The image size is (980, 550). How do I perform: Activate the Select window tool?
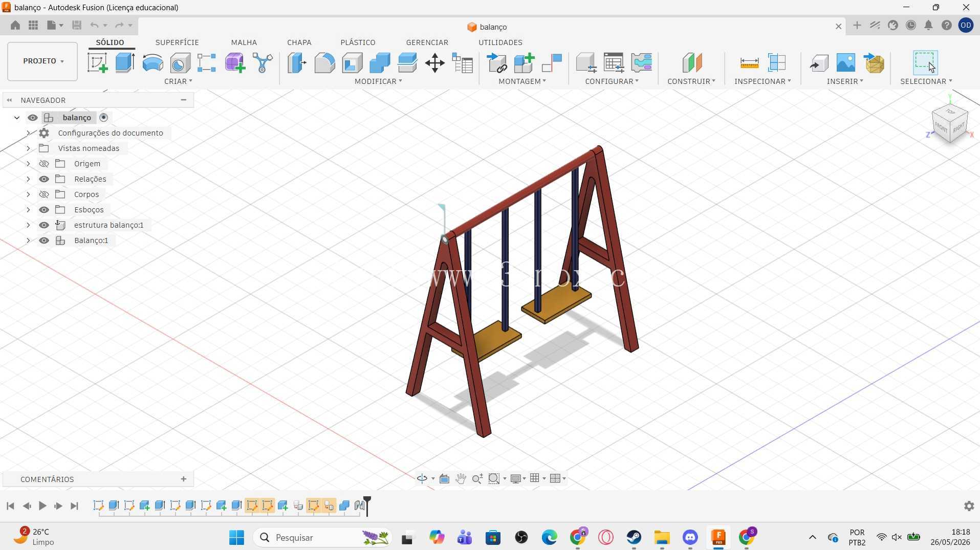(x=925, y=62)
